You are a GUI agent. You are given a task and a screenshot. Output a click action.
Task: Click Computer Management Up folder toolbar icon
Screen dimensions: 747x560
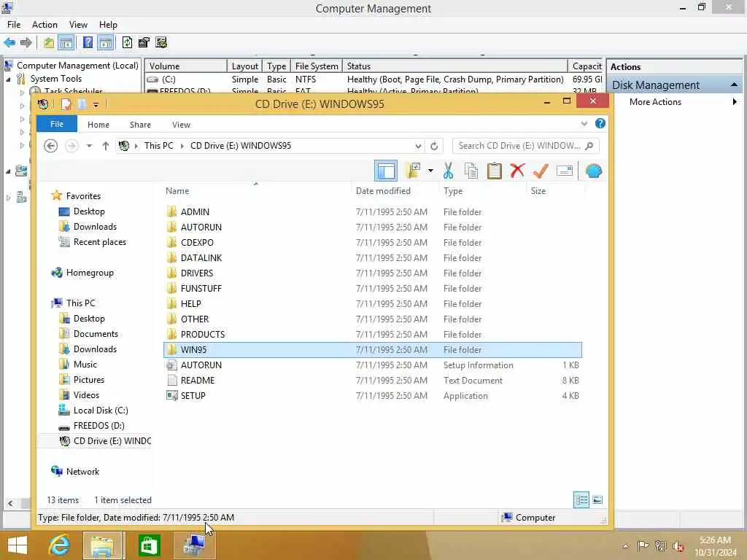coord(48,42)
